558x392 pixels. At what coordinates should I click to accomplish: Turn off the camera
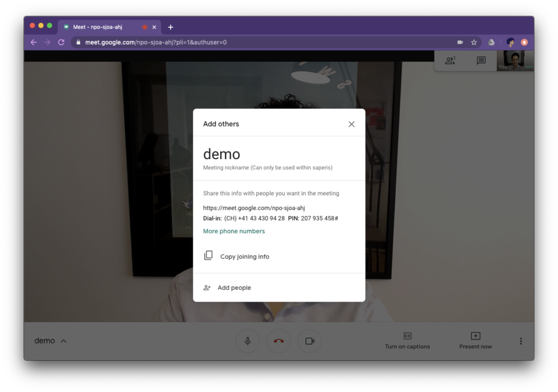310,341
